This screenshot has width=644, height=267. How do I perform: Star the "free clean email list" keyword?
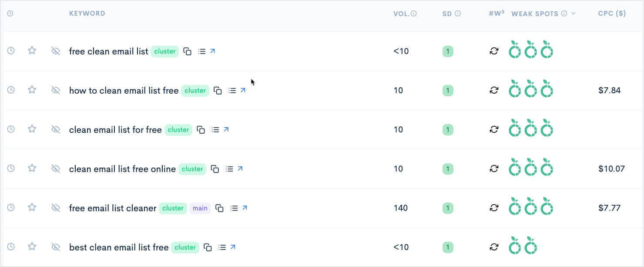pyautogui.click(x=32, y=51)
